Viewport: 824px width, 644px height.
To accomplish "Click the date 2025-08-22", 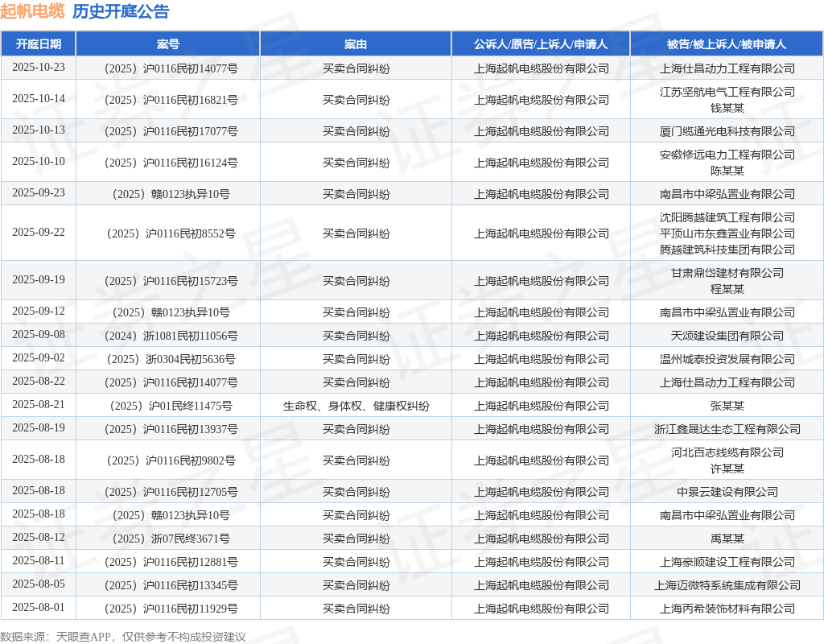I will pos(39,381).
